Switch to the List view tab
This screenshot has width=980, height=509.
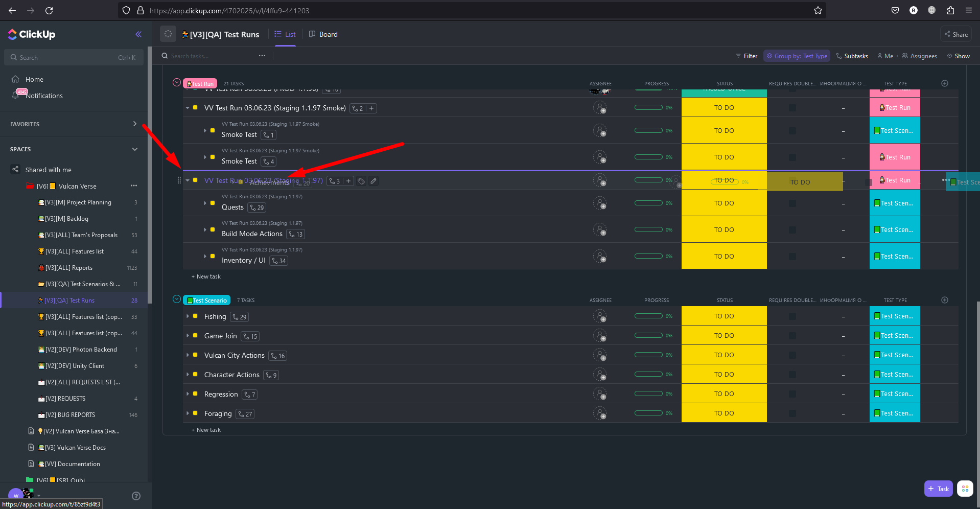(x=285, y=34)
